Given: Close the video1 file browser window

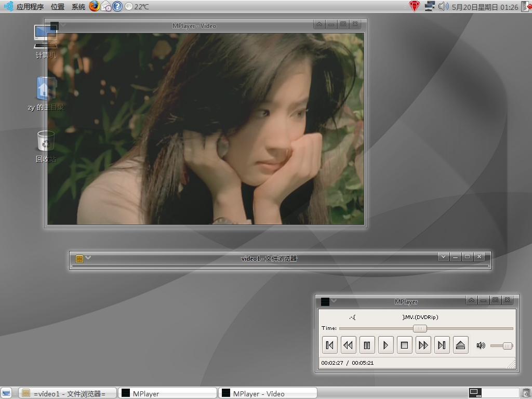Looking at the screenshot, I should pyautogui.click(x=479, y=257).
